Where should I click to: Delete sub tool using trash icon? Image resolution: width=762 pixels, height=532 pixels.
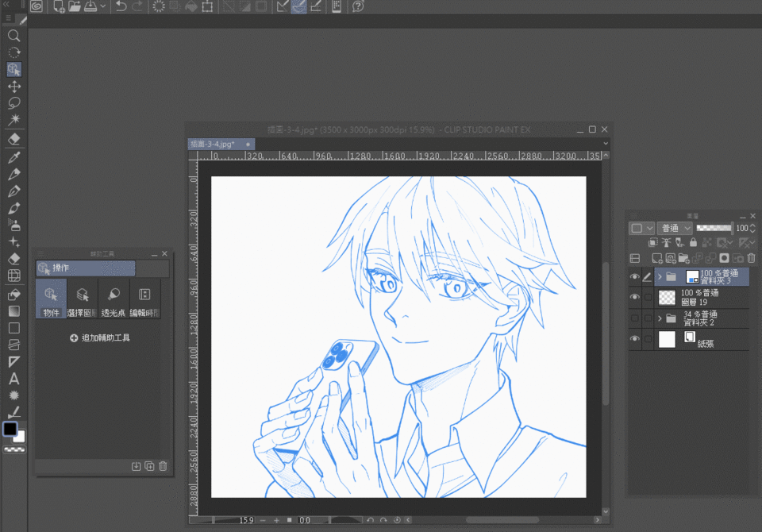click(163, 466)
